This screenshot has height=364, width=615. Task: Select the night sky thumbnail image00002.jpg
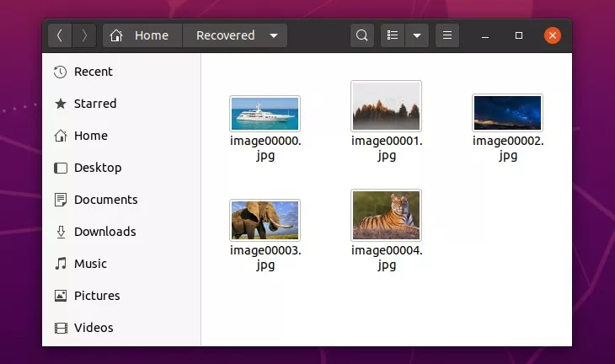507,113
